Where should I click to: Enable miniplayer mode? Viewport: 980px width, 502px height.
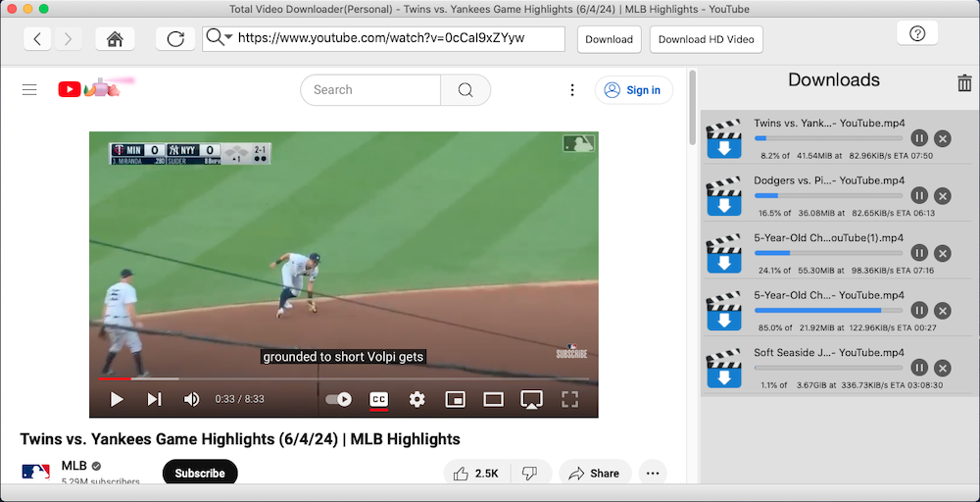(455, 399)
